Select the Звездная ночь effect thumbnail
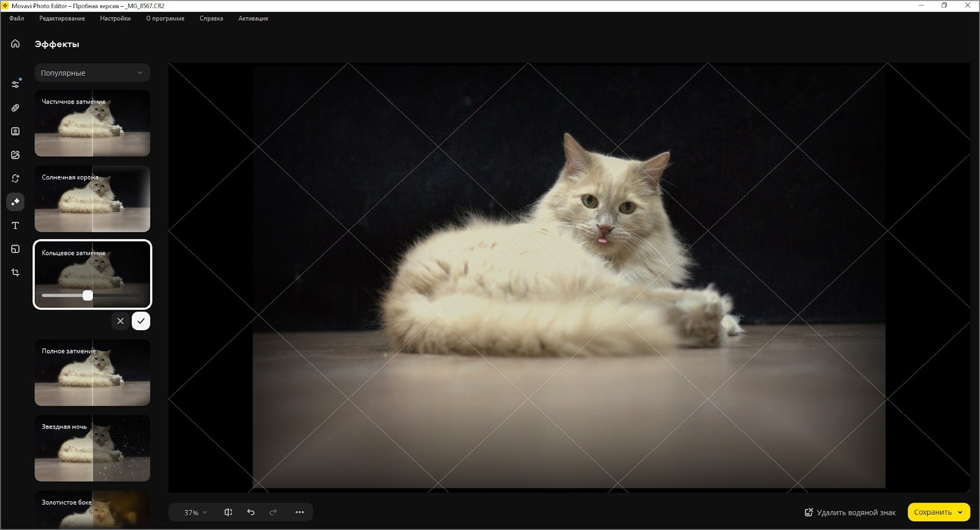Screen dimensions: 980x530 pos(92,448)
